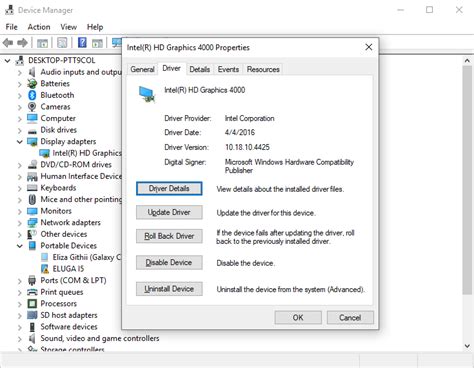Click the Disable Device button
Screen dimensions: 474x368
[x=169, y=262]
